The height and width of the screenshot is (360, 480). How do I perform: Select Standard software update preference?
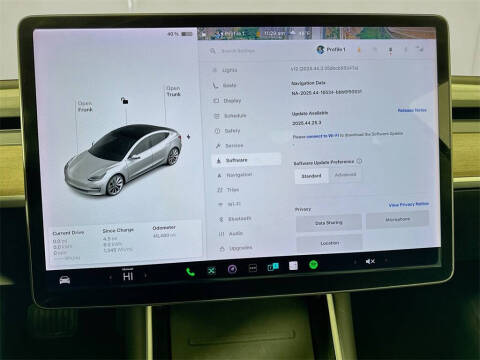[311, 176]
